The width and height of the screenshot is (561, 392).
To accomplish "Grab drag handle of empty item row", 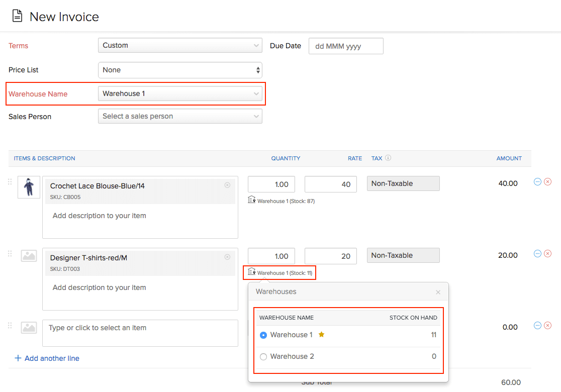I will point(10,326).
